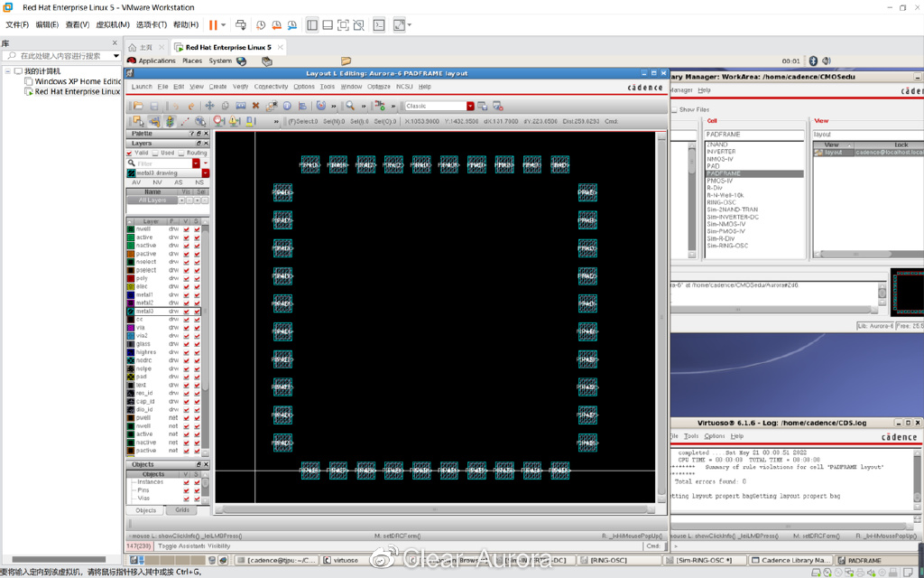Click the yellow warning marker icon in second toolbar
Screen dimensions: 924x578
[x=234, y=121]
